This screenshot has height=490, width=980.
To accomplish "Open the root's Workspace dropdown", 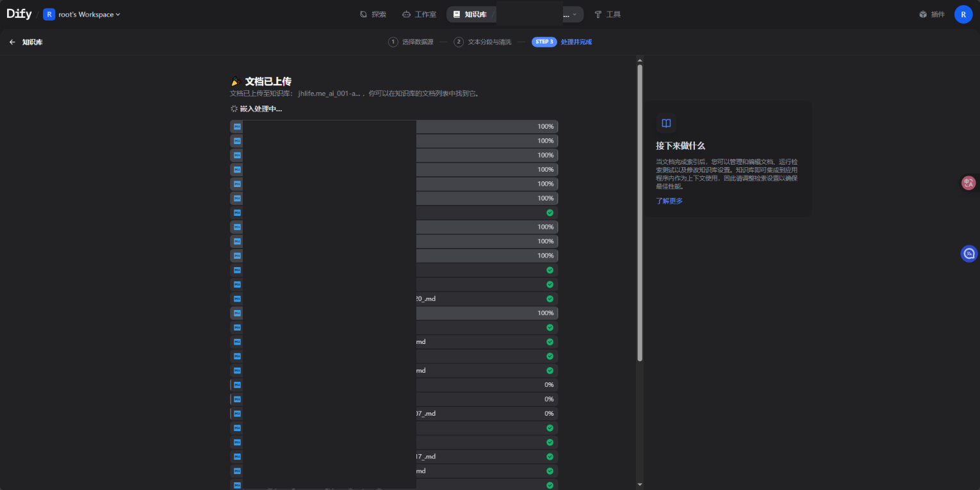I will pyautogui.click(x=82, y=14).
